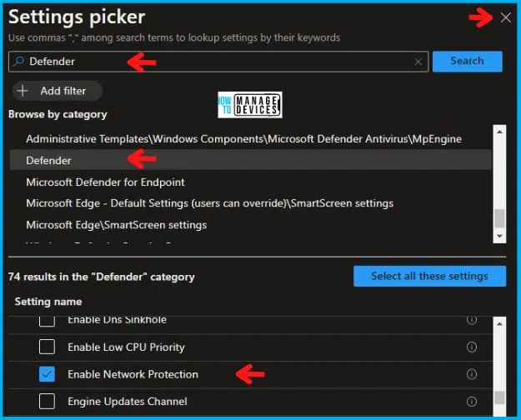Image resolution: width=521 pixels, height=420 pixels.
Task: Uncheck Enable Network Protection checkbox
Action: 47,374
